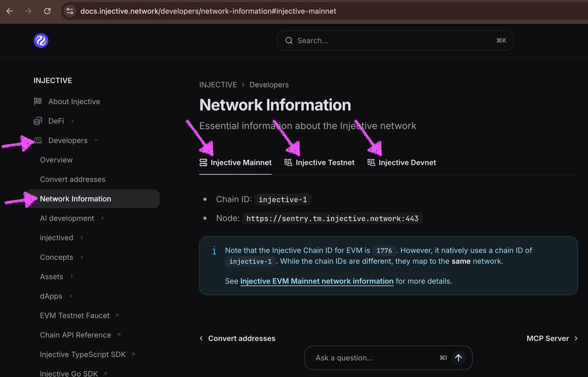Click the info icon in the note box

point(214,251)
